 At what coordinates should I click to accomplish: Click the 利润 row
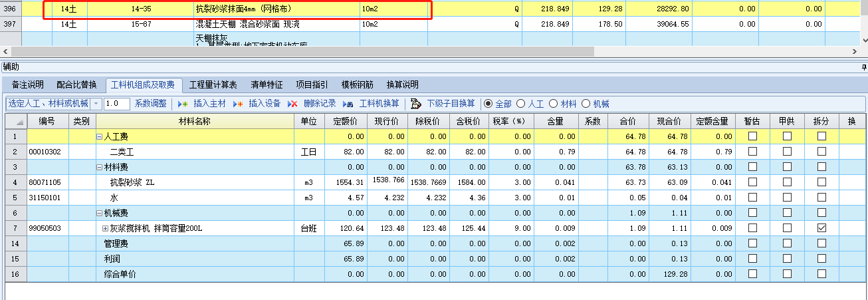tap(434, 259)
